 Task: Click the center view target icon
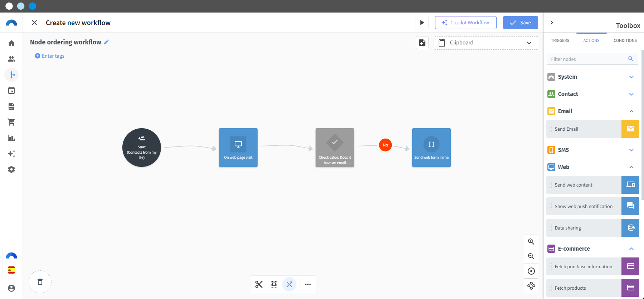(x=531, y=271)
